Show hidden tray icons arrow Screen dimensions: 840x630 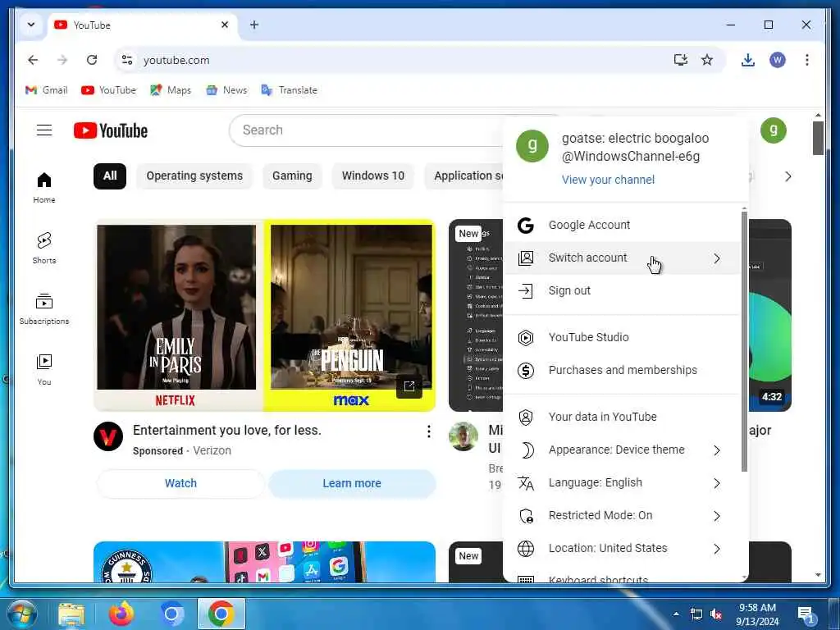click(x=676, y=614)
